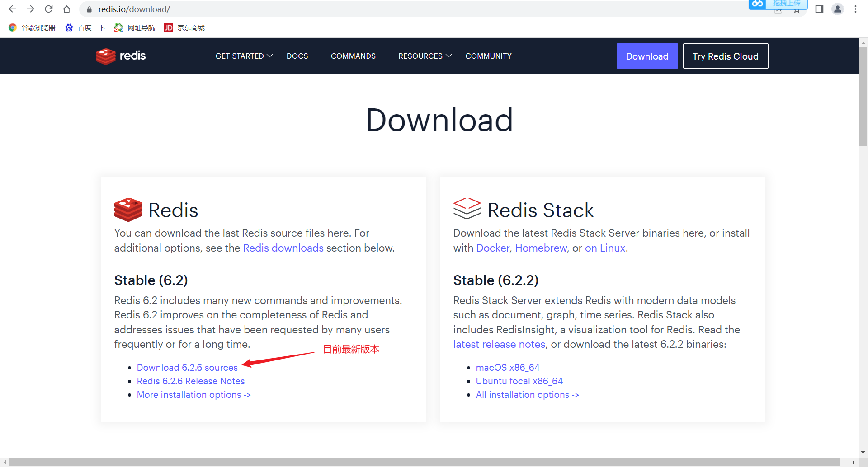Click the Docker link under Redis Stack
Image resolution: width=868 pixels, height=467 pixels.
pos(493,248)
